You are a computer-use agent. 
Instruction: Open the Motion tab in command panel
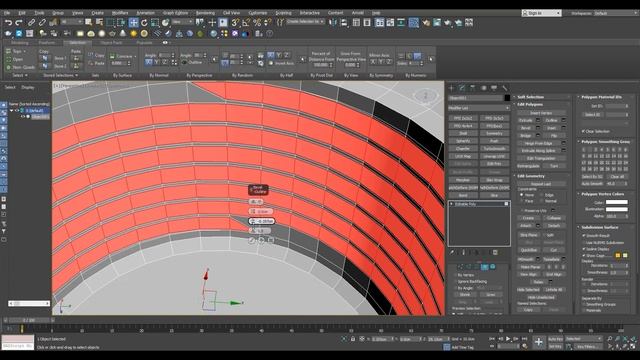pos(484,88)
